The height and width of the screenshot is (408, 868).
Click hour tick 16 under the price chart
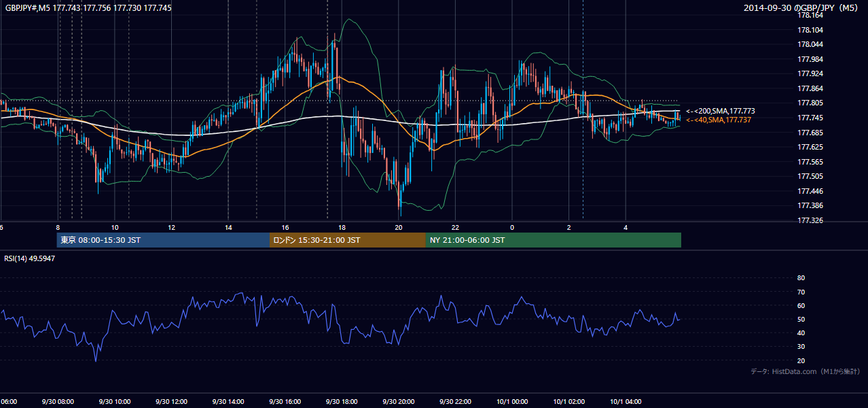(285, 227)
